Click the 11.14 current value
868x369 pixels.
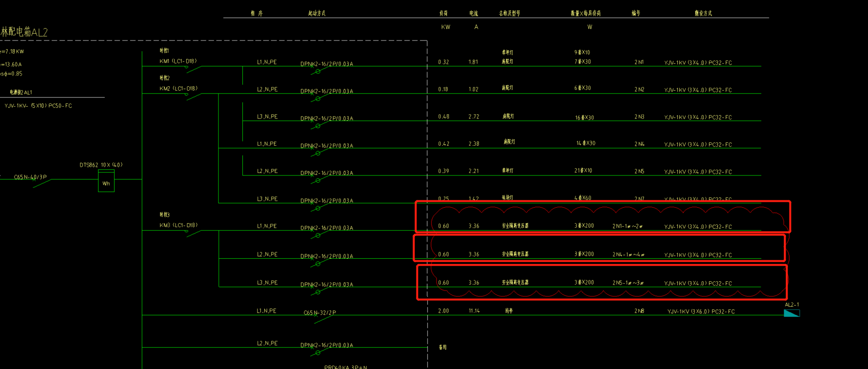pos(474,311)
